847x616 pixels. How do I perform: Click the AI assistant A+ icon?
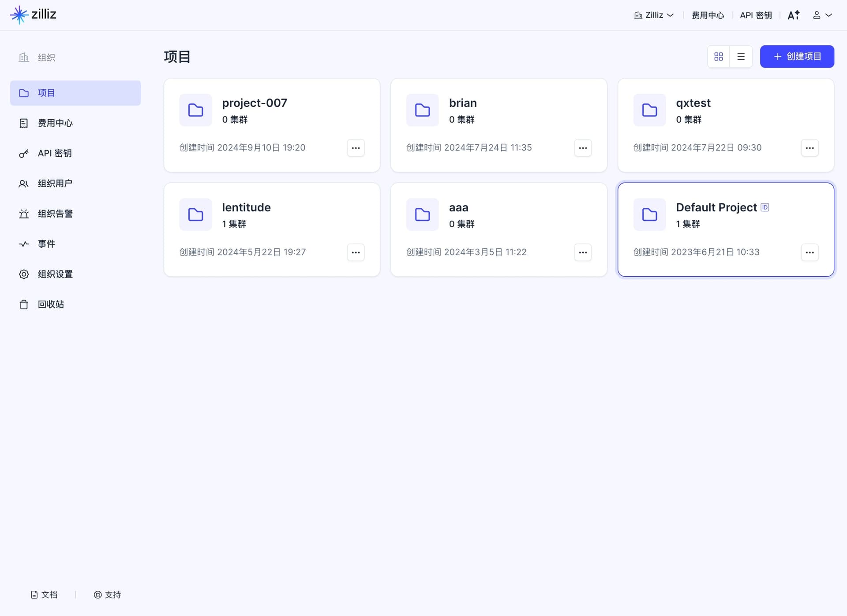(794, 15)
